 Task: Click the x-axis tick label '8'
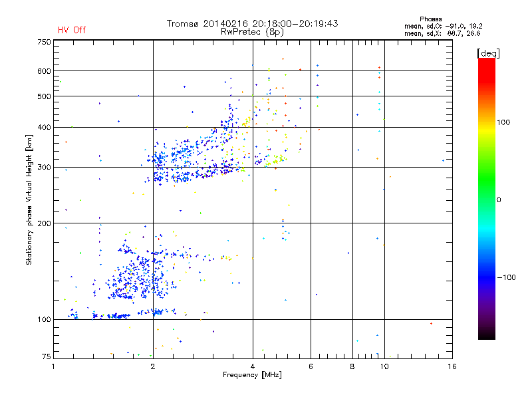coord(352,366)
